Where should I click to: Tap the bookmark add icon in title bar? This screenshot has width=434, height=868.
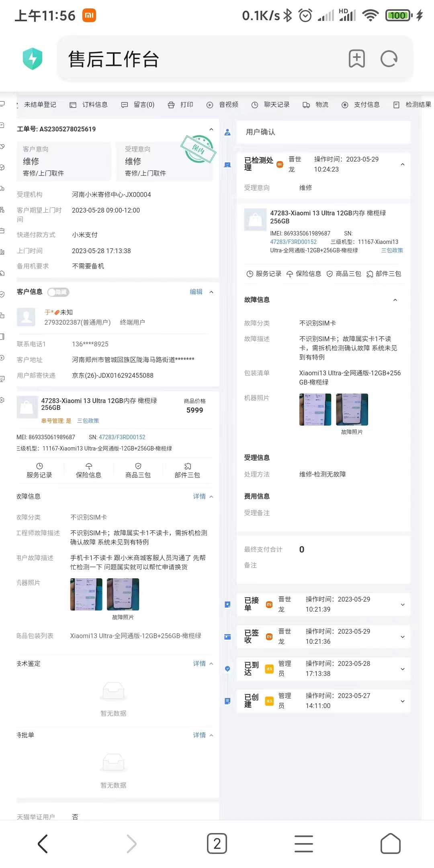coord(356,59)
